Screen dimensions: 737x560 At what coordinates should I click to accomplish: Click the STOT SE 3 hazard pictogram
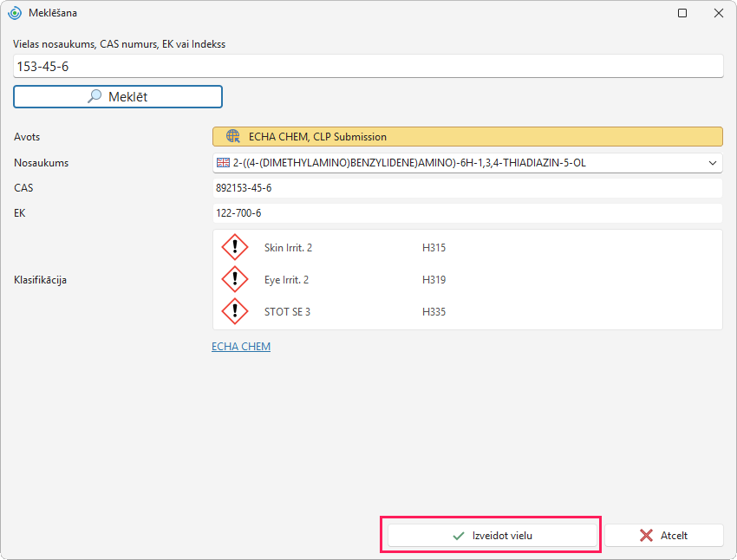[x=235, y=311]
